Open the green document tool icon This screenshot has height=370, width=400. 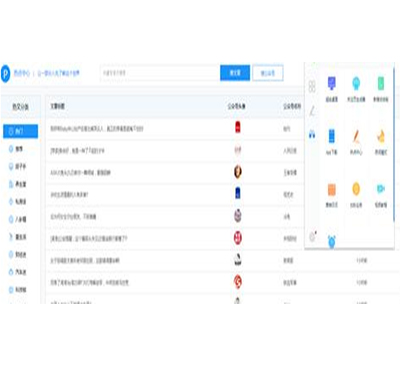(381, 83)
